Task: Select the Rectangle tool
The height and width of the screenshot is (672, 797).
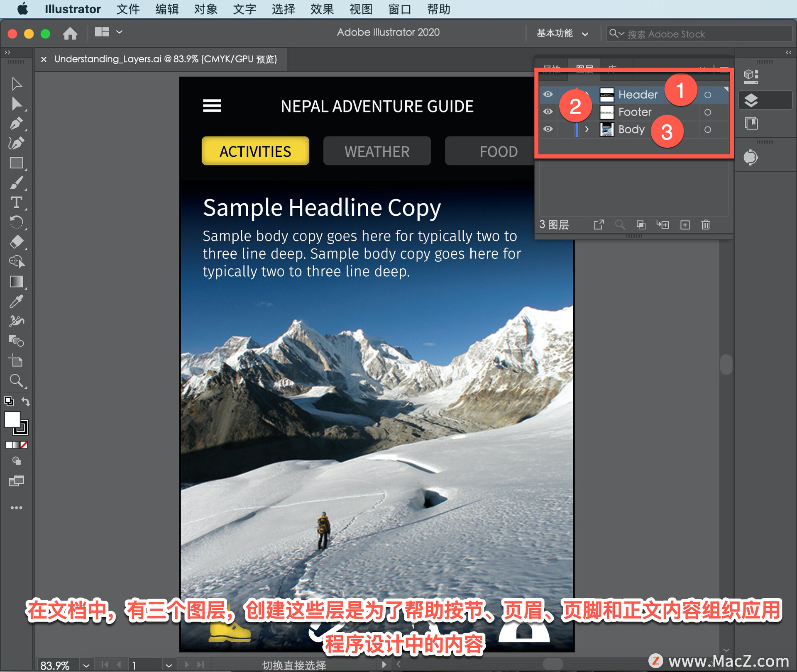Action: point(16,163)
